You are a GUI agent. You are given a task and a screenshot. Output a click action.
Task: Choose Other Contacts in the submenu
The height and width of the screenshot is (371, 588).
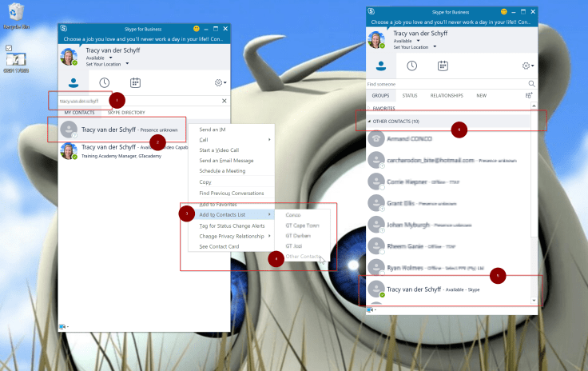click(303, 257)
